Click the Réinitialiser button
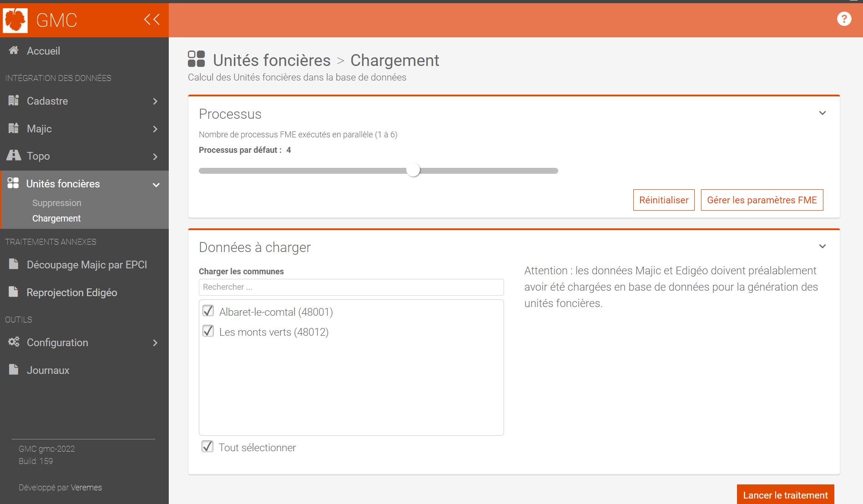 click(x=664, y=200)
